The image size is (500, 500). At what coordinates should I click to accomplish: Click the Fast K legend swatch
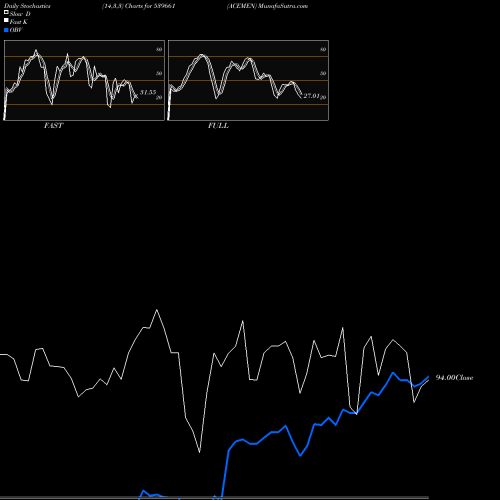pos(6,20)
